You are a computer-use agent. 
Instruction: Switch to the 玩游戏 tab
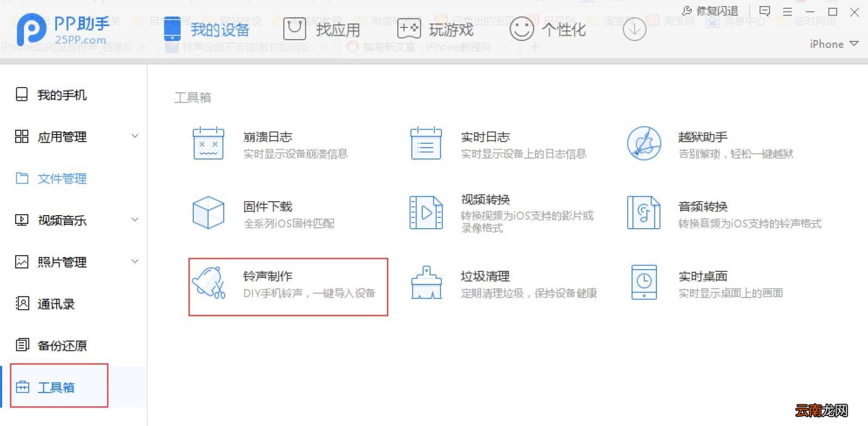[x=435, y=29]
